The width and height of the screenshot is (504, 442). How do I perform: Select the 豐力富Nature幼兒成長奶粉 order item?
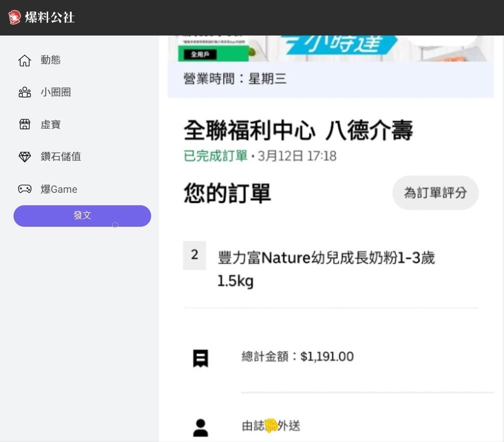326,269
